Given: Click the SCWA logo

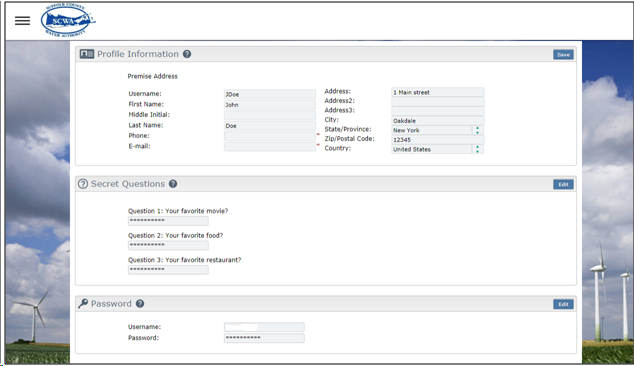Looking at the screenshot, I should point(68,20).
